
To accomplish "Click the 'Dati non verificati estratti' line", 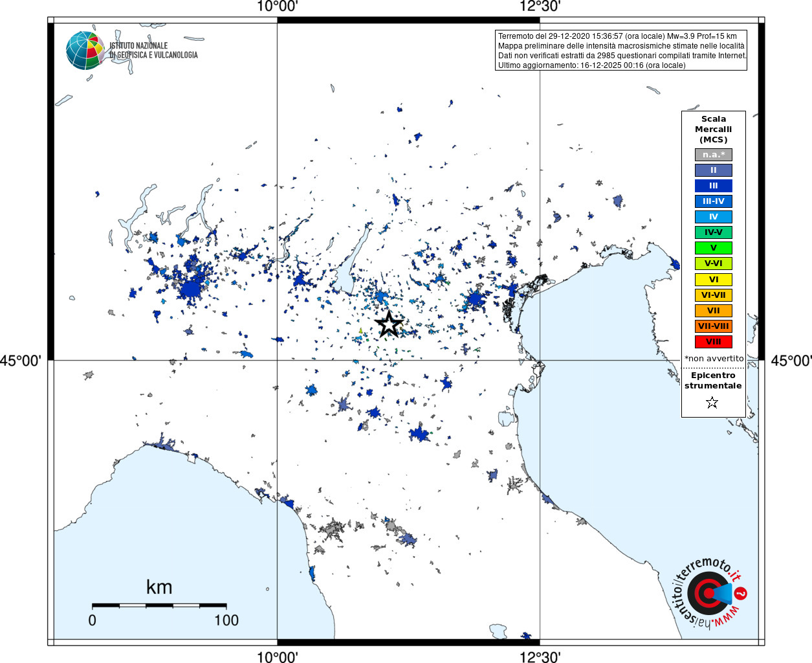I will point(622,56).
